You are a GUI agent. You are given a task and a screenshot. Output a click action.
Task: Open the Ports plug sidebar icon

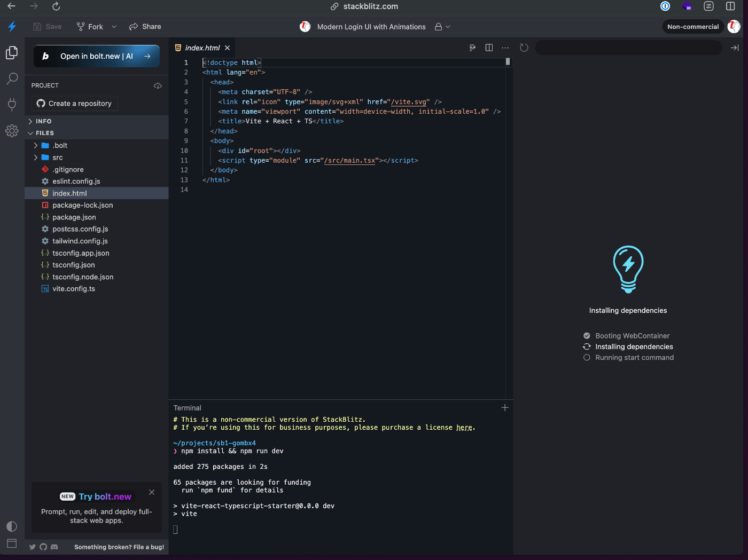coord(12,104)
